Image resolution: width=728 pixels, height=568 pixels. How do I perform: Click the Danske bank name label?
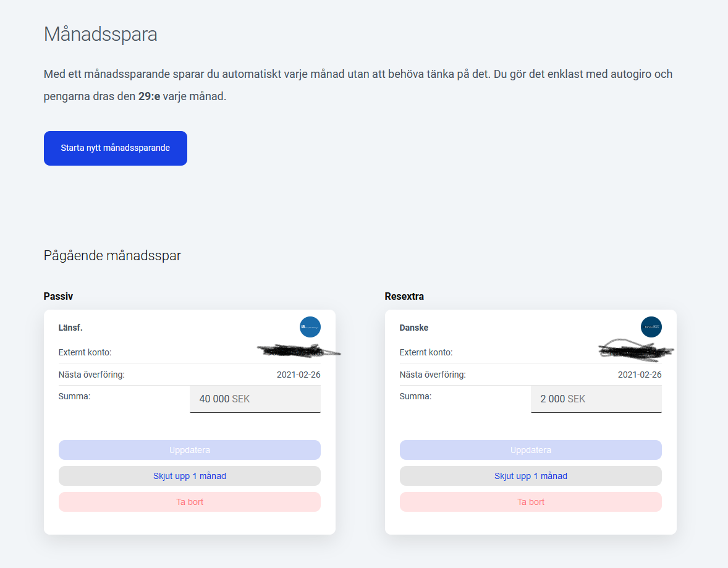coord(414,328)
